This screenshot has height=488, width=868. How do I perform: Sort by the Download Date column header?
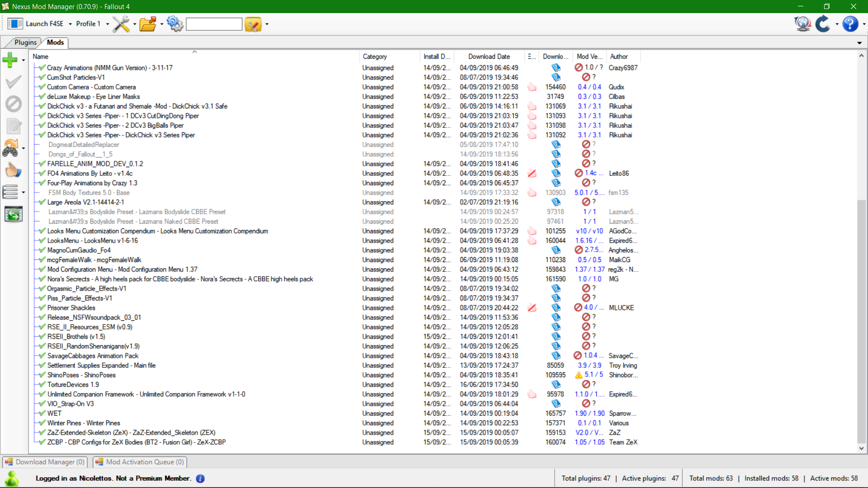tap(490, 56)
